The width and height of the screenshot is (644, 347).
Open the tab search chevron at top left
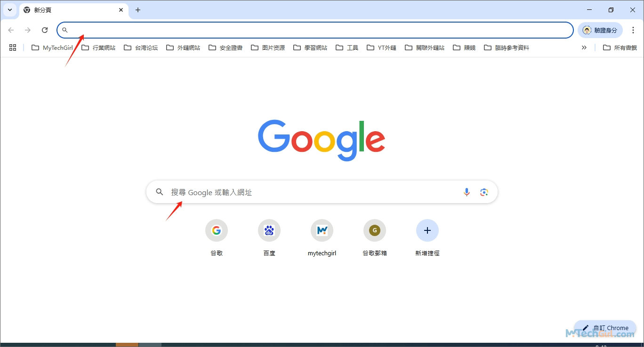pos(10,9)
